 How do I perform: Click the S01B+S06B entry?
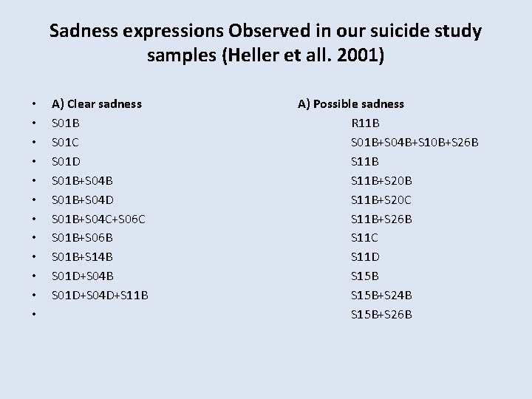[82, 237]
